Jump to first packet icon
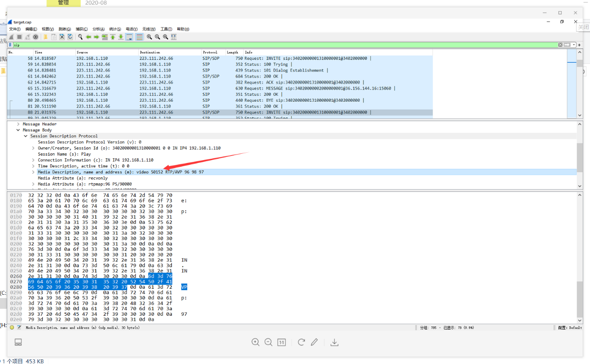Screen dimensions: 590x364 pos(112,37)
